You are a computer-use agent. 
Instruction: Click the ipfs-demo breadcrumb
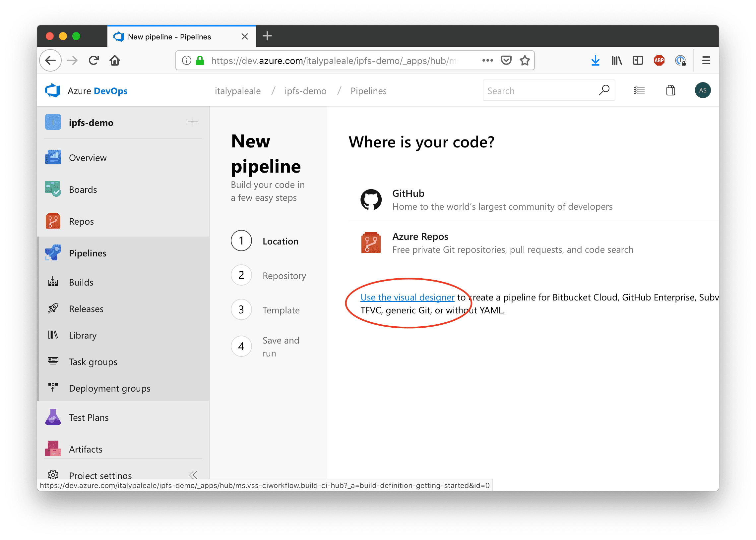305,91
